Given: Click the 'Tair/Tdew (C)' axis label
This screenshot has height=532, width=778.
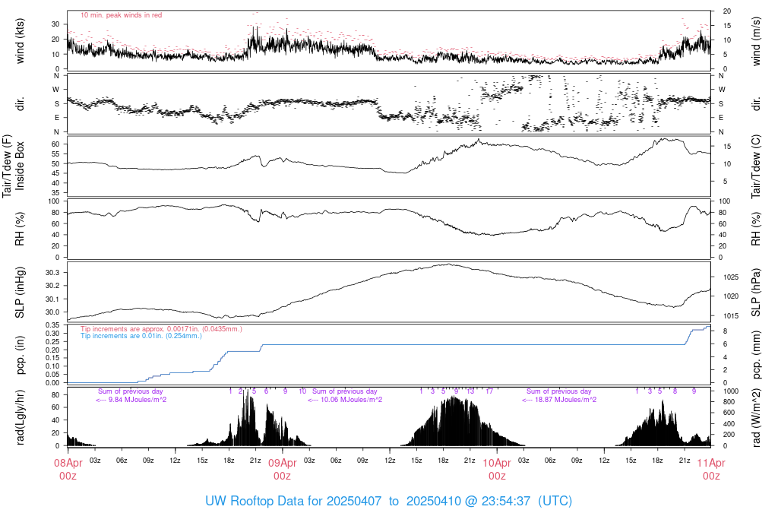Looking at the screenshot, I should coord(756,166).
